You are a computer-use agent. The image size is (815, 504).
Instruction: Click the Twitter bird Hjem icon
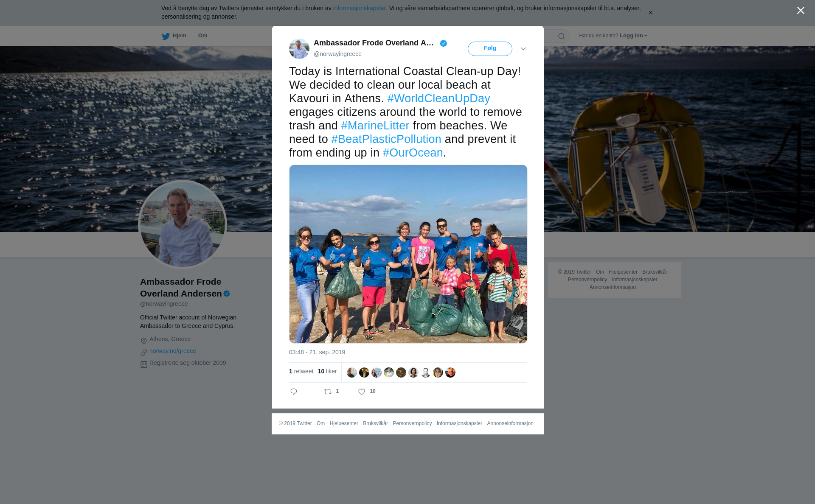pos(166,36)
